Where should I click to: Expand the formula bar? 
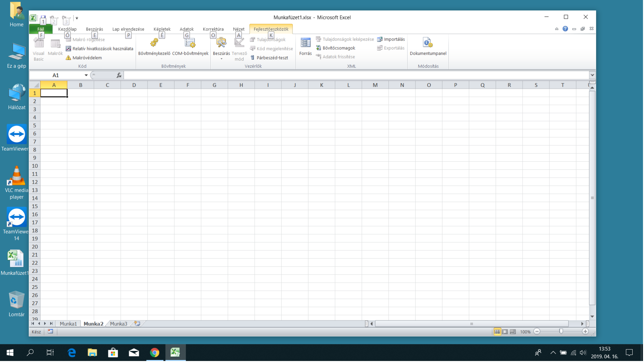592,75
